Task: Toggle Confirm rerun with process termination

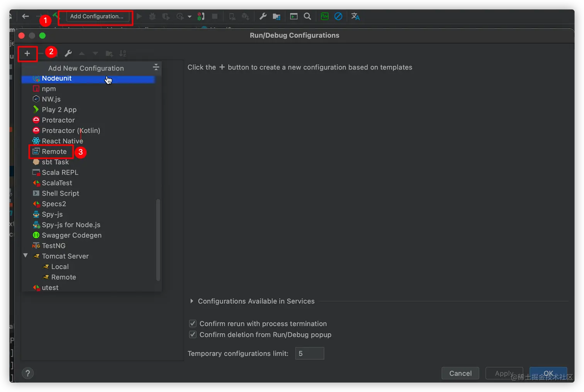Action: tap(193, 323)
